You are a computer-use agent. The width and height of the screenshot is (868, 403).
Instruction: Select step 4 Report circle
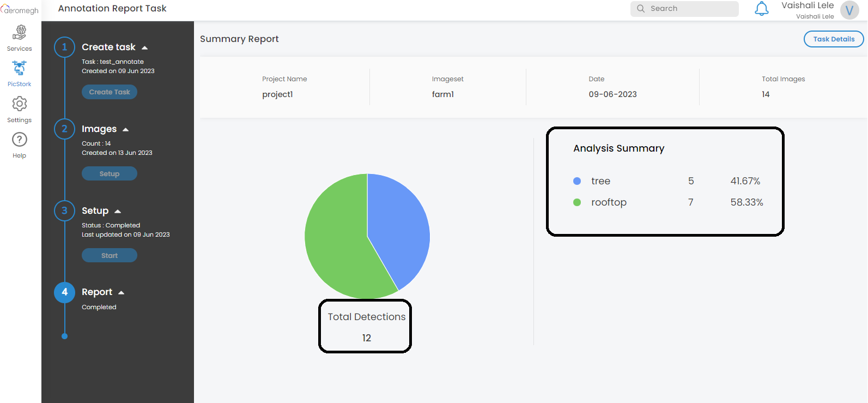64,292
